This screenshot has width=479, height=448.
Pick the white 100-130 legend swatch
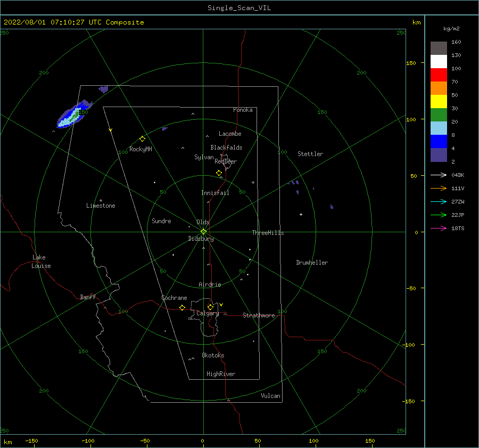click(439, 62)
